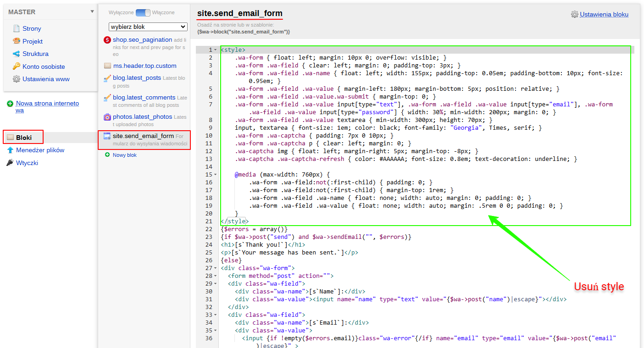The width and height of the screenshot is (644, 348).
Task: Collapse the wa-value div fold at line 35
Action: click(x=216, y=331)
